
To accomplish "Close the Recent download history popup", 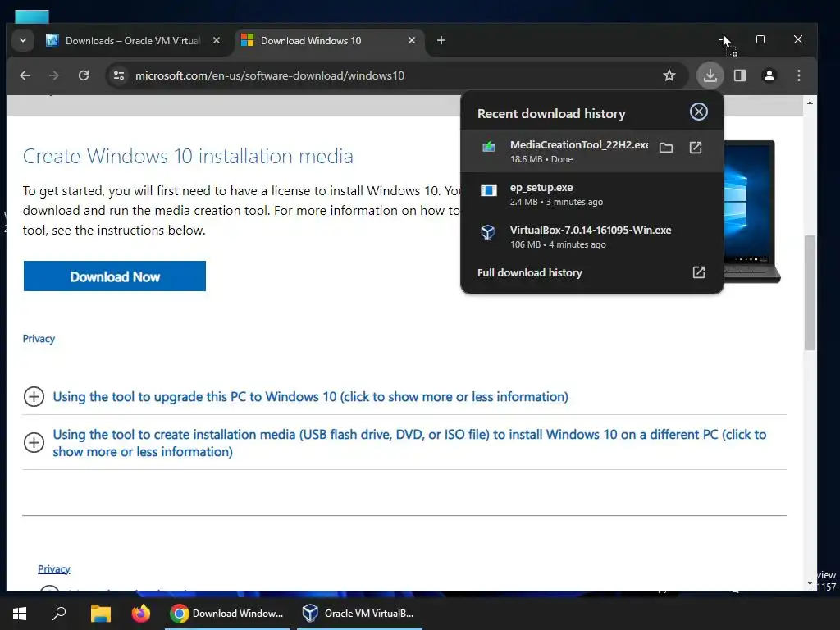I will (699, 112).
